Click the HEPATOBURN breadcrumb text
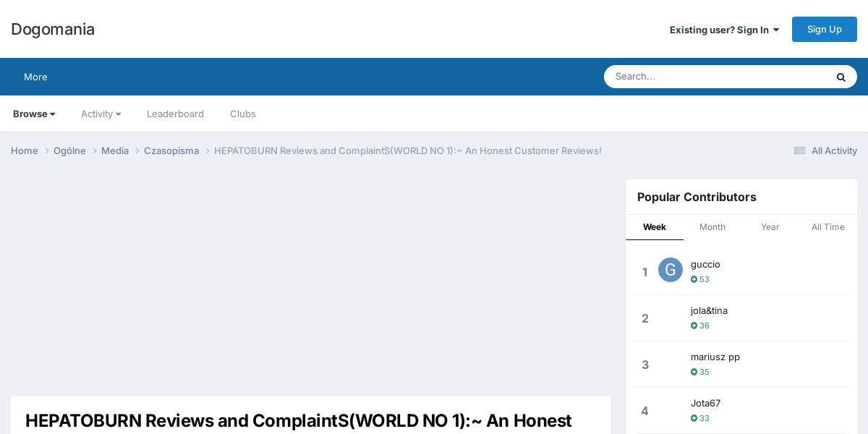Screen dimensions: 868x434 coord(408,150)
